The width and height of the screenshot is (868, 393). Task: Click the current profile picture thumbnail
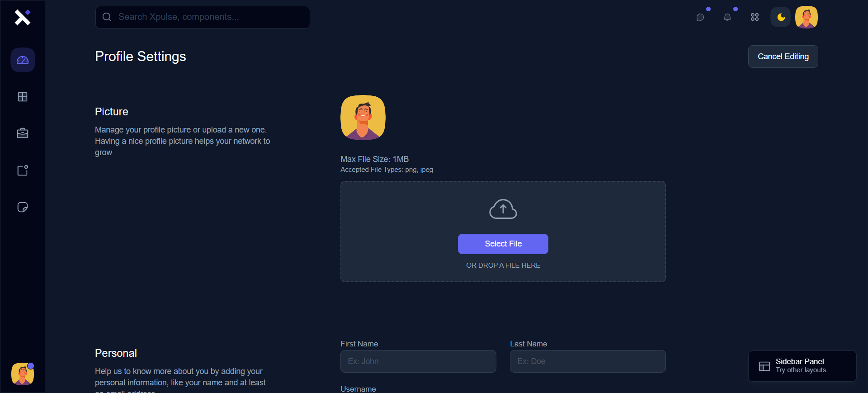[x=363, y=118]
